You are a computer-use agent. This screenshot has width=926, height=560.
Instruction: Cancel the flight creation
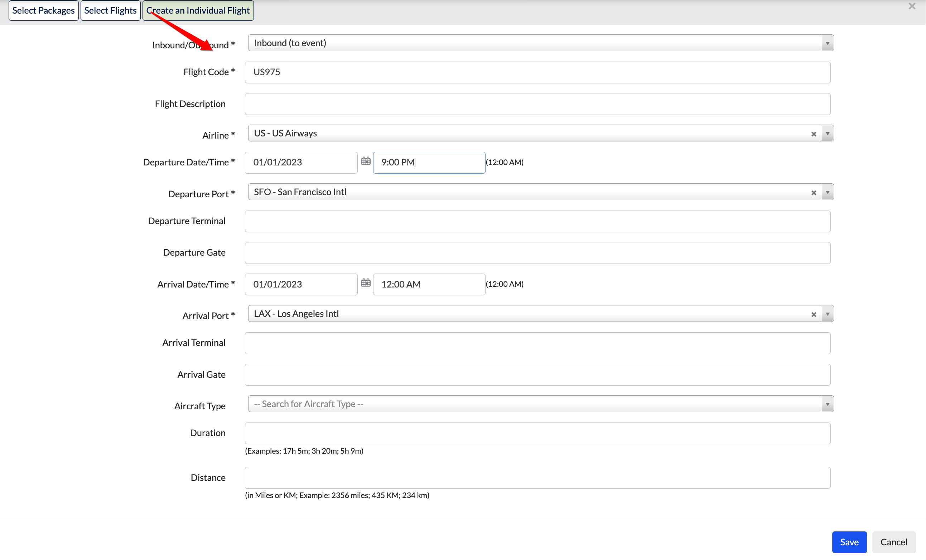[893, 542]
